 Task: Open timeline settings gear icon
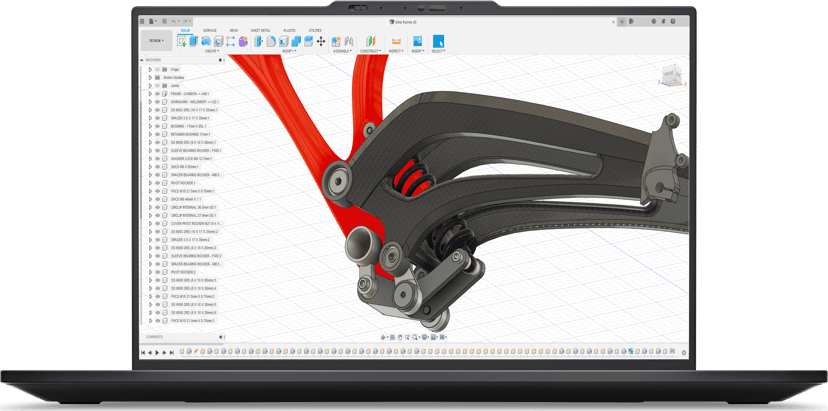[684, 352]
